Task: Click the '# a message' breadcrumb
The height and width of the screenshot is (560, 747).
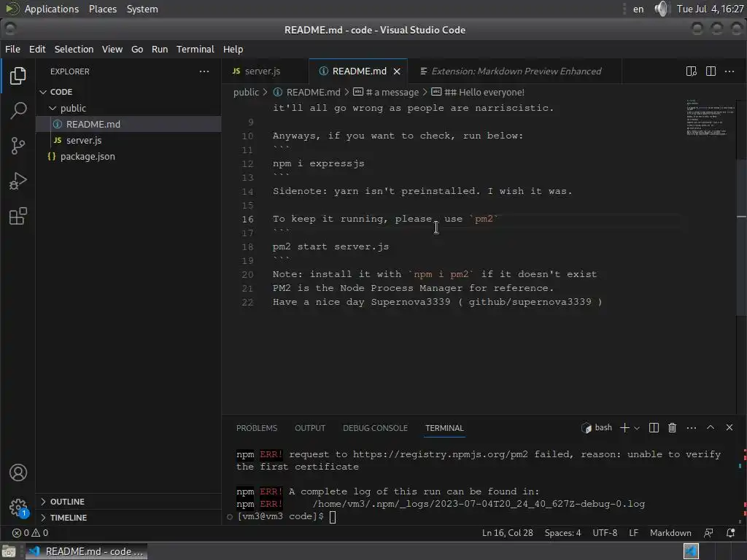Action: pyautogui.click(x=386, y=93)
